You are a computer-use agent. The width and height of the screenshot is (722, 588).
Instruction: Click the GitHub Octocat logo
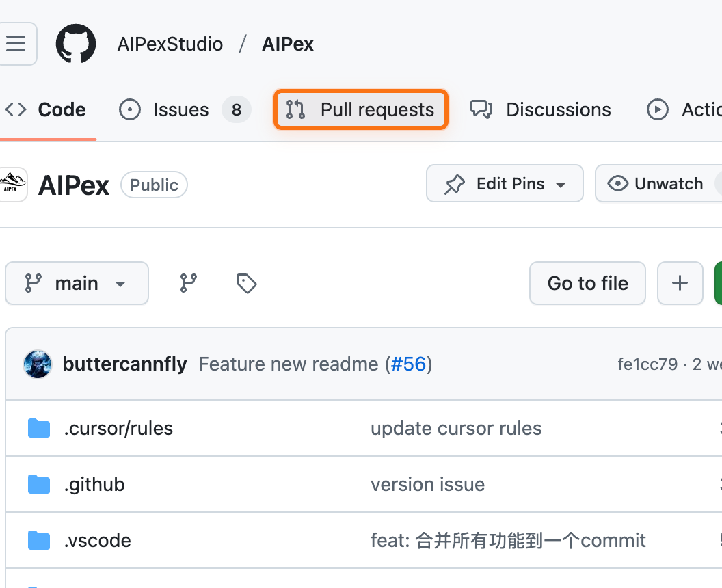click(75, 44)
